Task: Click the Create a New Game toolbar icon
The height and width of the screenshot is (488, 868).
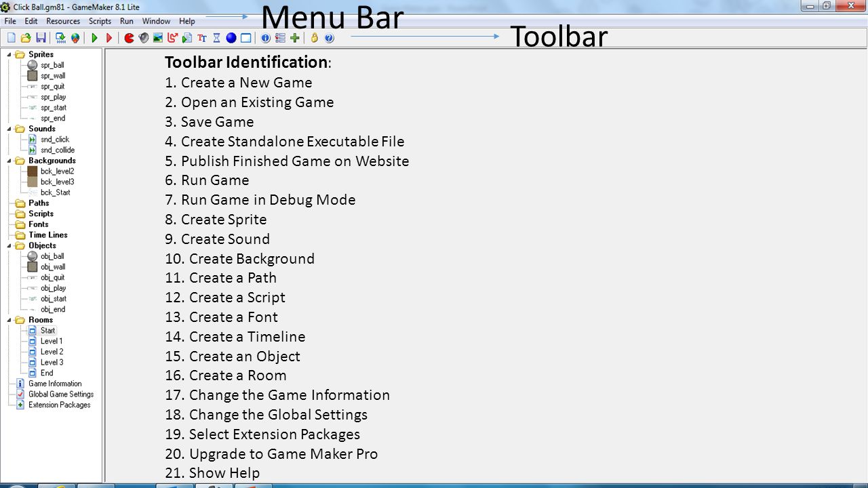Action: (x=11, y=38)
